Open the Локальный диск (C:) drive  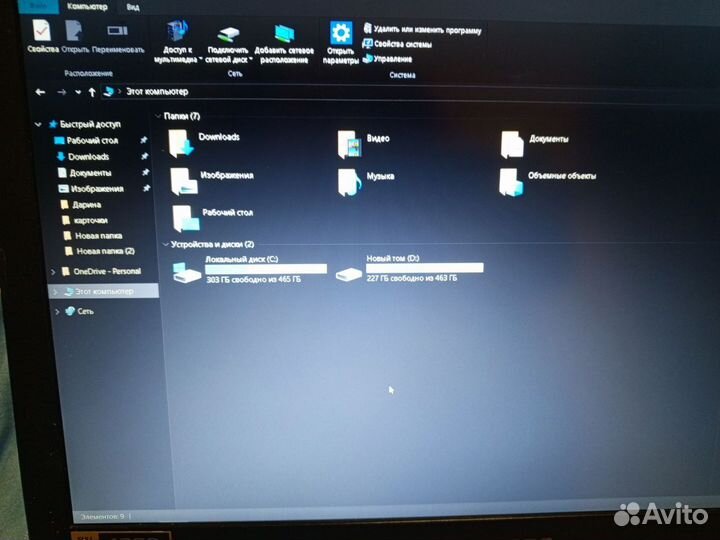tap(187, 271)
